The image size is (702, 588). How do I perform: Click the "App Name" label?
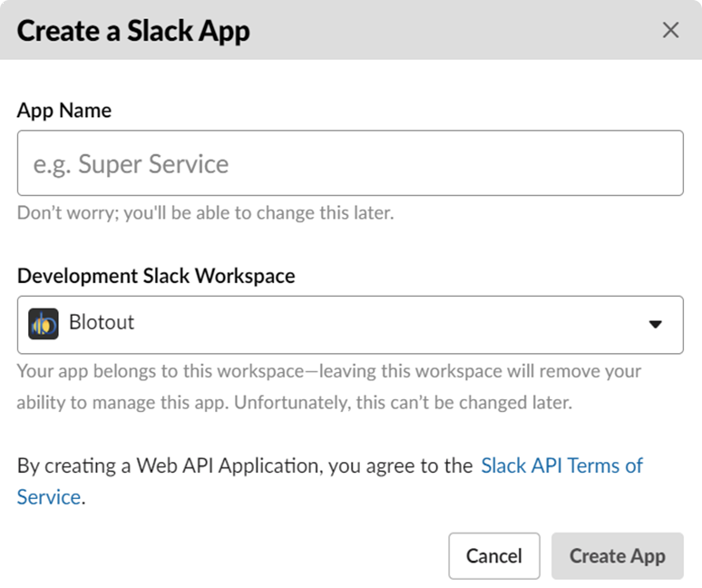[64, 110]
